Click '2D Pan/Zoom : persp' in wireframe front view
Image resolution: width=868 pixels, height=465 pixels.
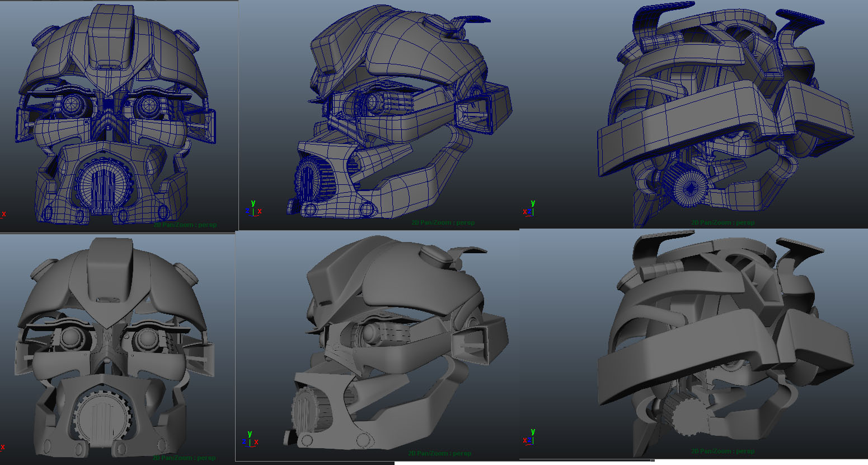(185, 225)
